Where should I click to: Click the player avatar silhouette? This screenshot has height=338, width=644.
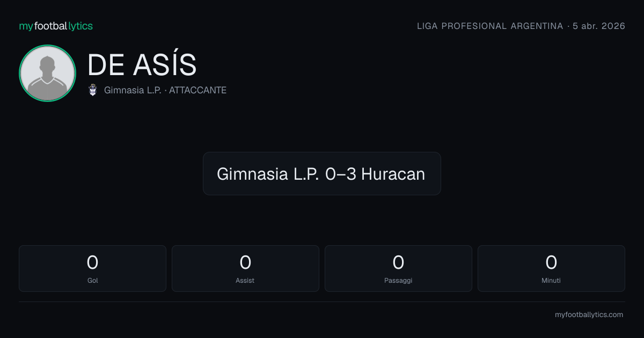click(x=47, y=73)
